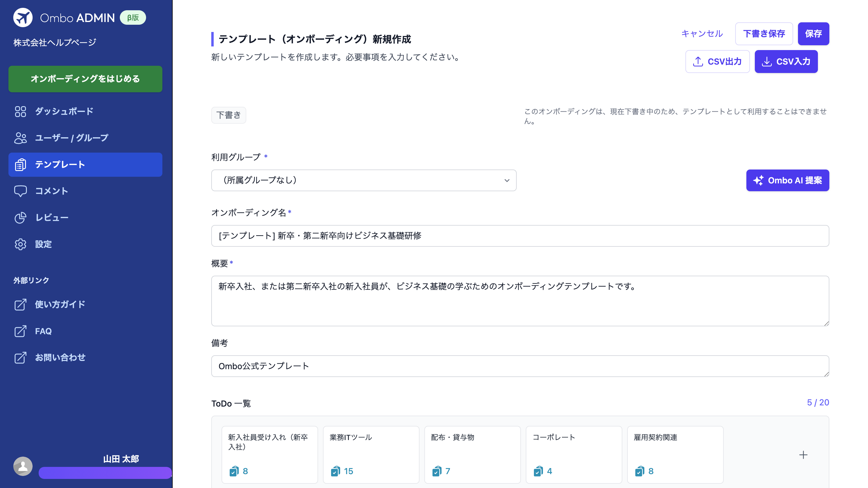Click the settings gear icon
The width and height of the screenshot is (868, 488).
21,244
